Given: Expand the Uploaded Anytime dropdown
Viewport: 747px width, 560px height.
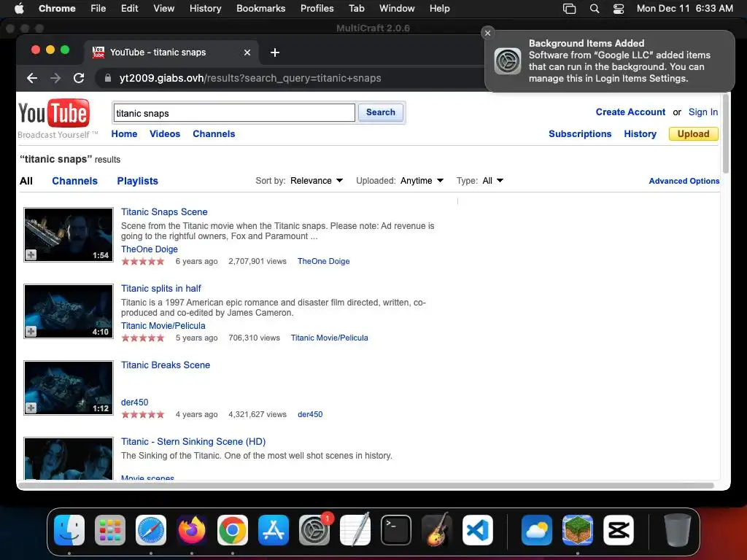Looking at the screenshot, I should click(x=422, y=181).
